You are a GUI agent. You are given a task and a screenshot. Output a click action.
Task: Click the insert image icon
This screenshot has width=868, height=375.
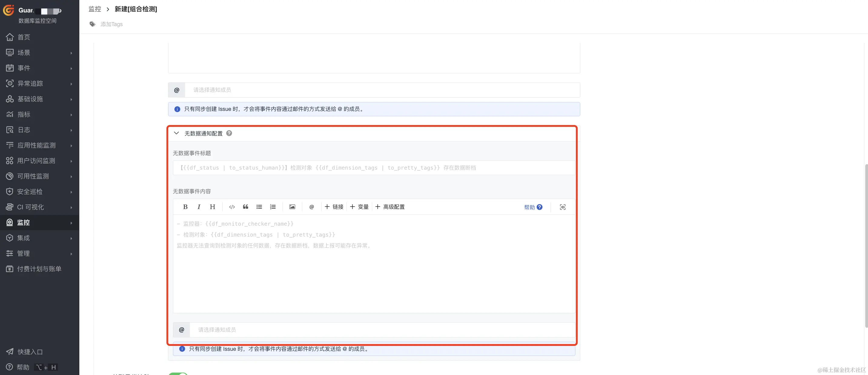(x=292, y=207)
